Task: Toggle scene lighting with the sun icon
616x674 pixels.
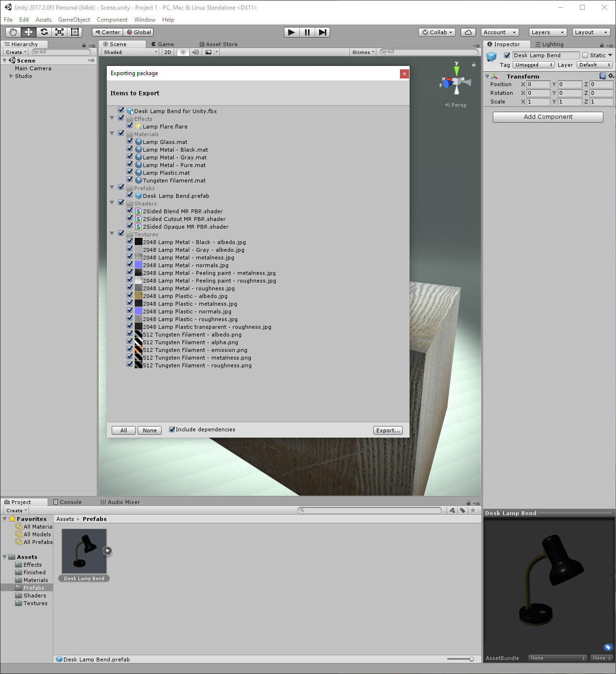Action: pyautogui.click(x=183, y=52)
